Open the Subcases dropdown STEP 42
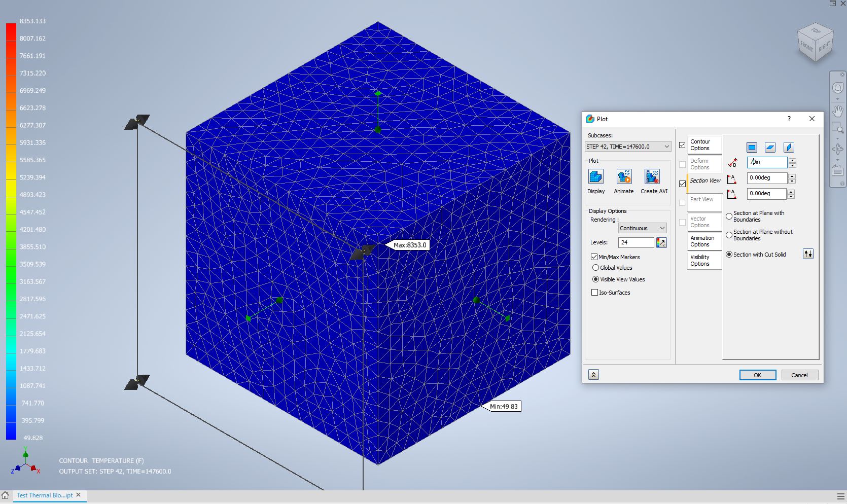This screenshot has height=504, width=847. pyautogui.click(x=628, y=147)
